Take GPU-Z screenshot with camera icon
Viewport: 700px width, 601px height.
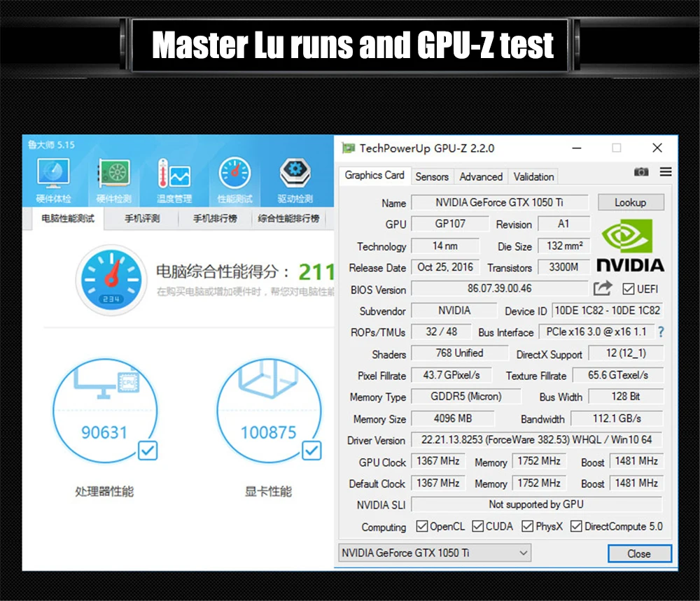click(641, 172)
